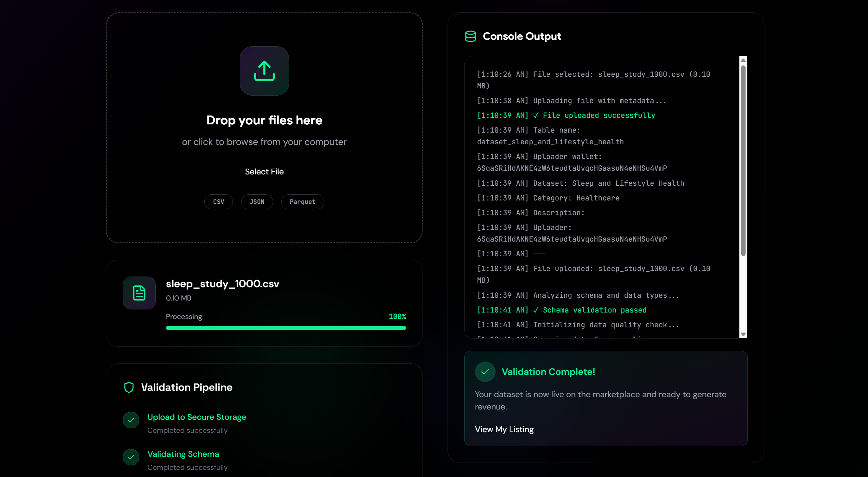Select the Parquet format chip
This screenshot has width=868, height=477.
click(x=302, y=202)
